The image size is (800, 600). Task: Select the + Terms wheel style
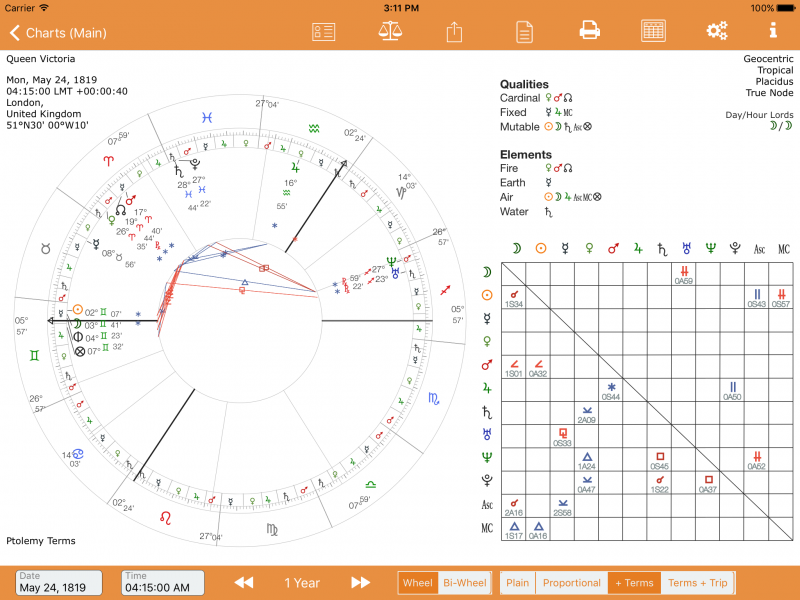pyautogui.click(x=634, y=583)
